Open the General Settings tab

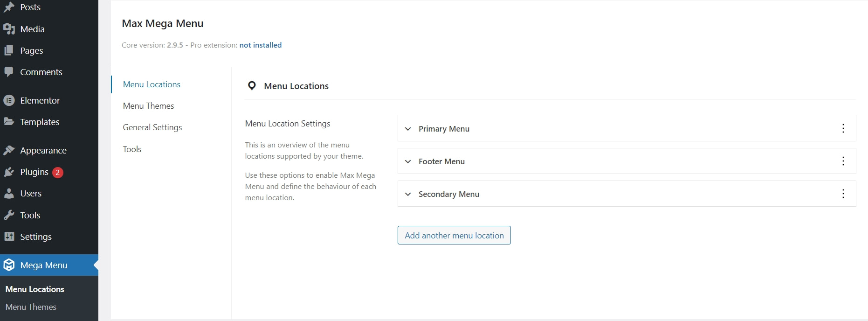click(152, 127)
